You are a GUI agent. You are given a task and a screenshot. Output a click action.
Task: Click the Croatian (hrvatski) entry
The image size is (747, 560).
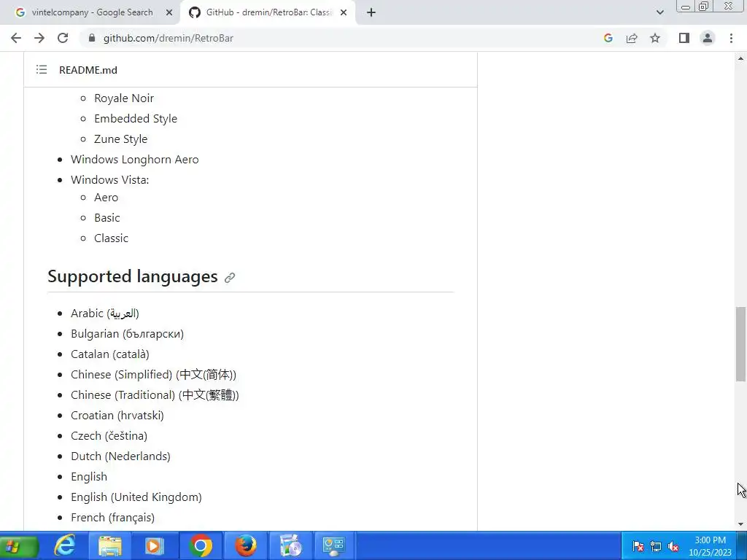(117, 416)
